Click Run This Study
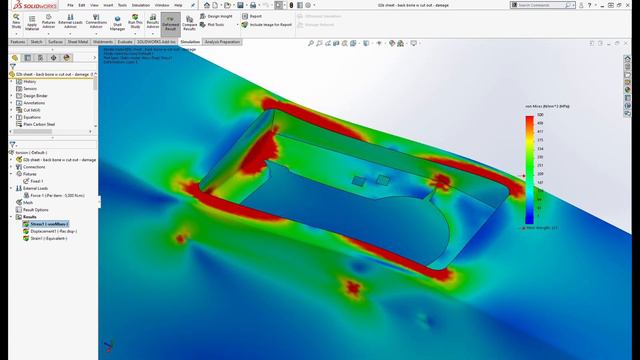Image resolution: width=640 pixels, height=360 pixels. pyautogui.click(x=135, y=21)
